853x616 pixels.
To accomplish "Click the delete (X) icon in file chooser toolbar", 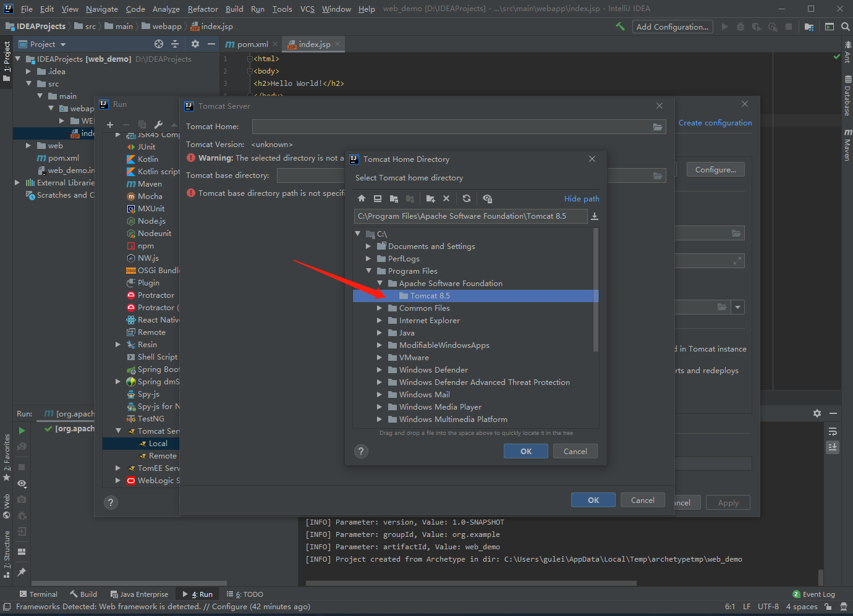I will tap(446, 198).
